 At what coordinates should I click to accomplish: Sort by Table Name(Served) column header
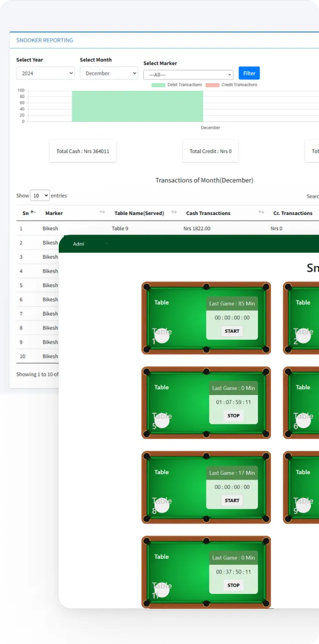coord(139,213)
